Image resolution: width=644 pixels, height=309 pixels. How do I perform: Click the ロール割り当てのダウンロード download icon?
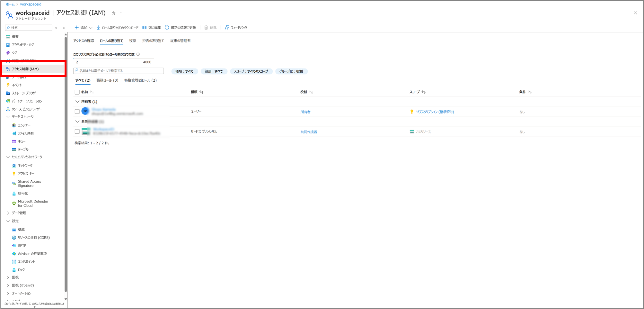click(x=98, y=28)
